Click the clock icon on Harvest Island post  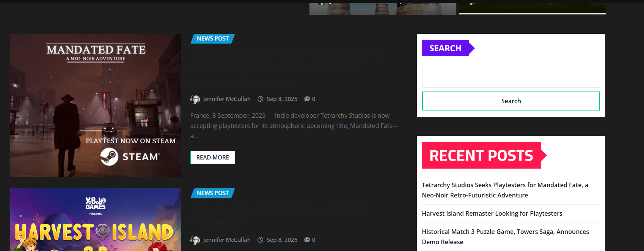(260, 240)
